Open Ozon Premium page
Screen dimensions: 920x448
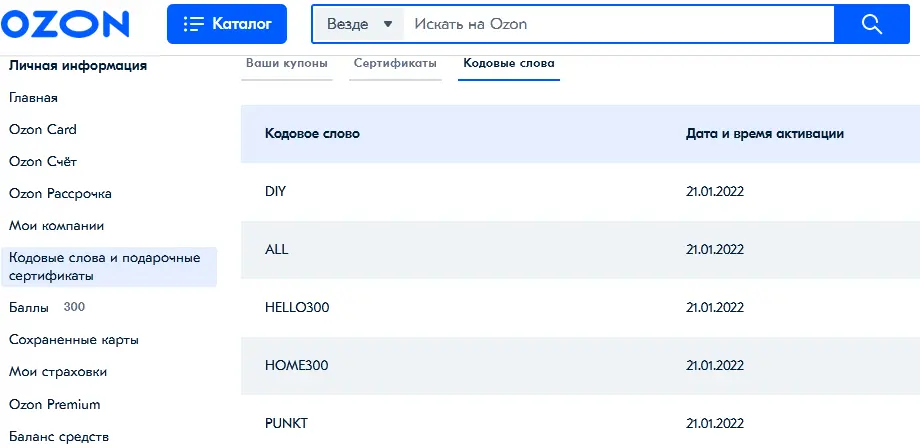pos(55,405)
